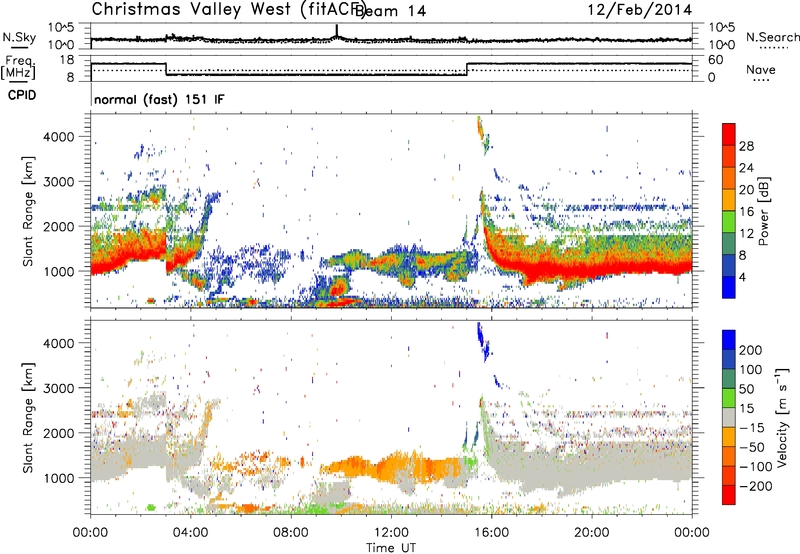Click the 'Beam 14' label

390,11
